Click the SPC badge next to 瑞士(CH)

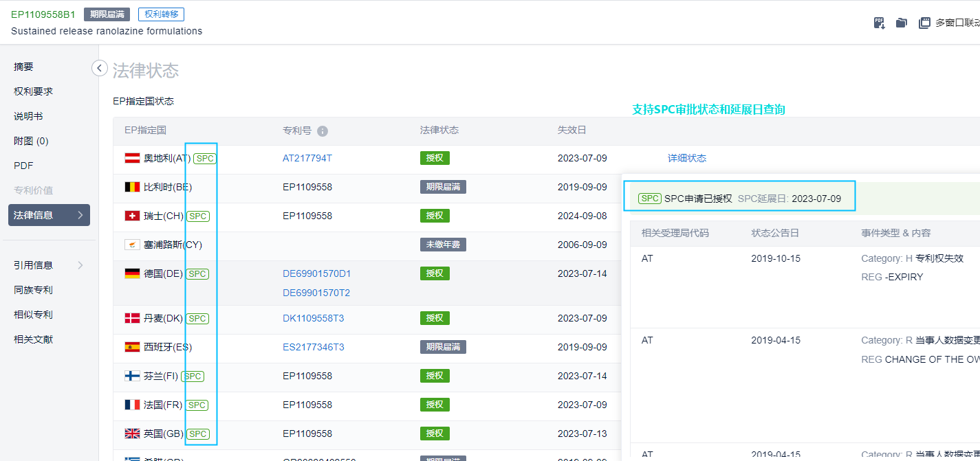point(198,216)
